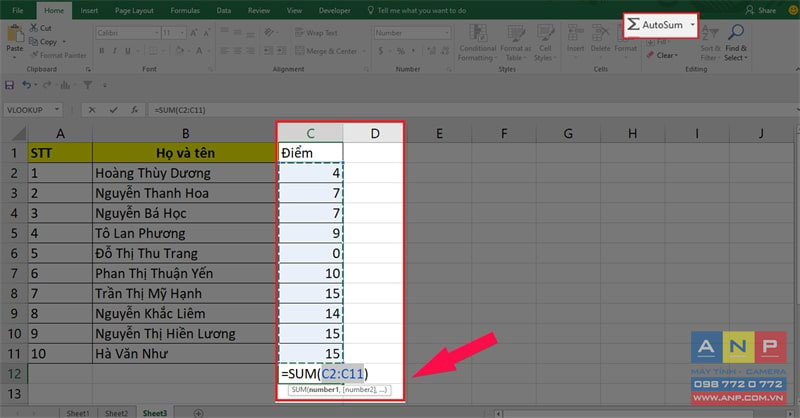Open Find & Select magnifier menu
The width and height of the screenshot is (800, 418).
point(736,43)
